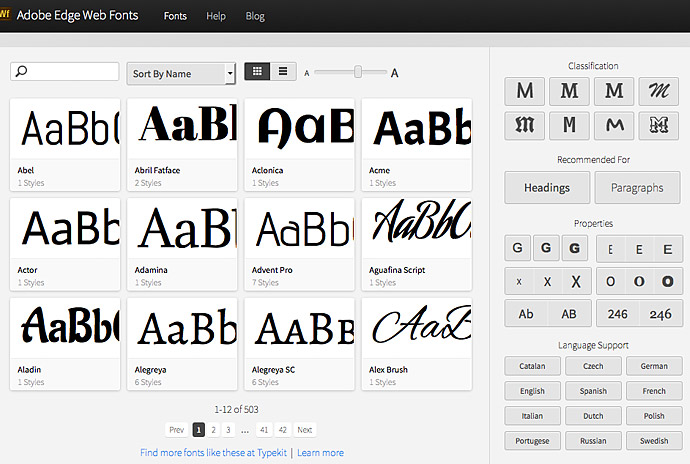Click the small A size label
The image size is (690, 464).
[x=307, y=73]
